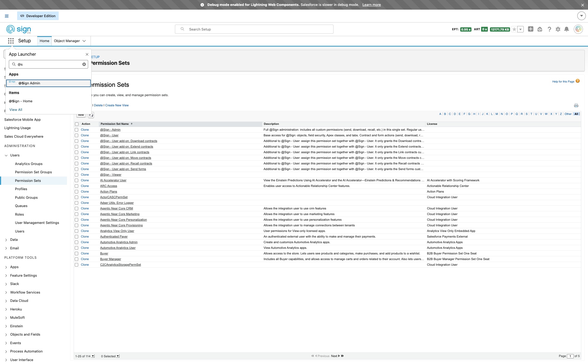Click the favorites star icon

514,29
